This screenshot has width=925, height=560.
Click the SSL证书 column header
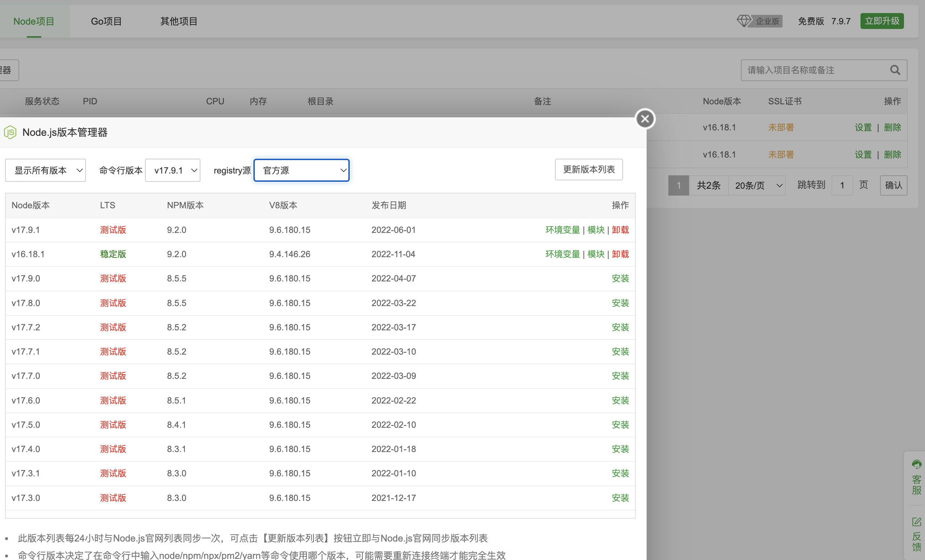coord(785,101)
